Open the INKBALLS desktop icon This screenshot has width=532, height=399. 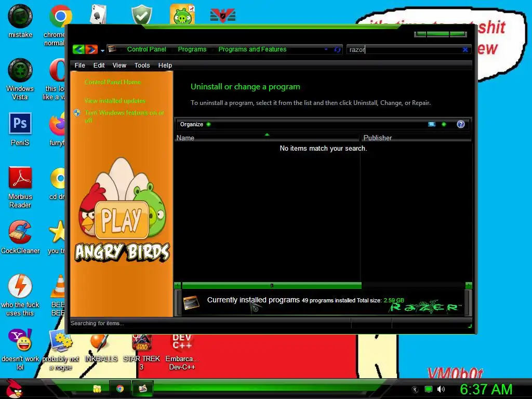pos(101,348)
